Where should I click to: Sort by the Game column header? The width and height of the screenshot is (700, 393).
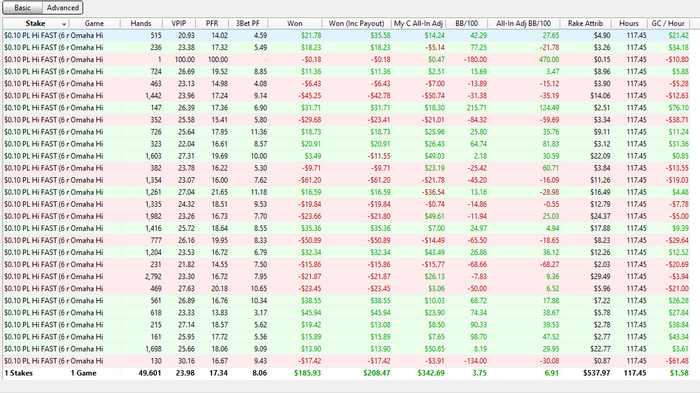[94, 23]
